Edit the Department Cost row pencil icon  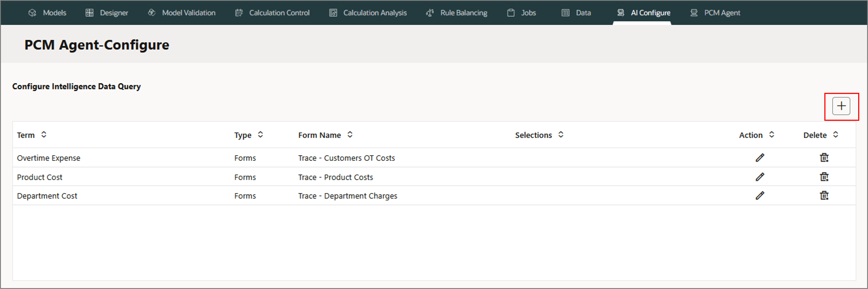click(760, 196)
